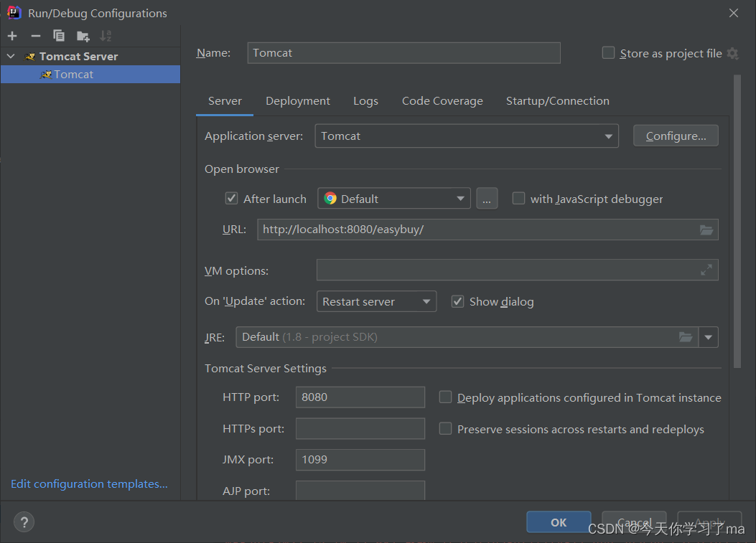Open the Application server dropdown

(x=608, y=136)
